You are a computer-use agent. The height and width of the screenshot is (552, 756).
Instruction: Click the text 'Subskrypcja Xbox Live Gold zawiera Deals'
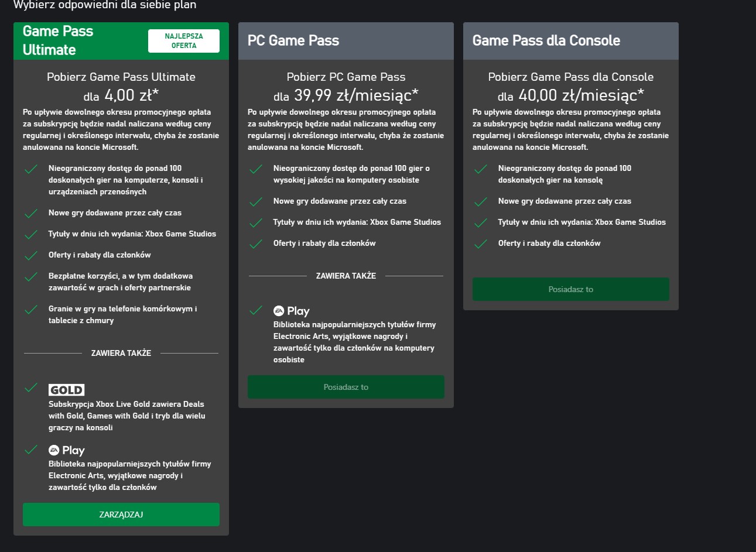pos(126,404)
